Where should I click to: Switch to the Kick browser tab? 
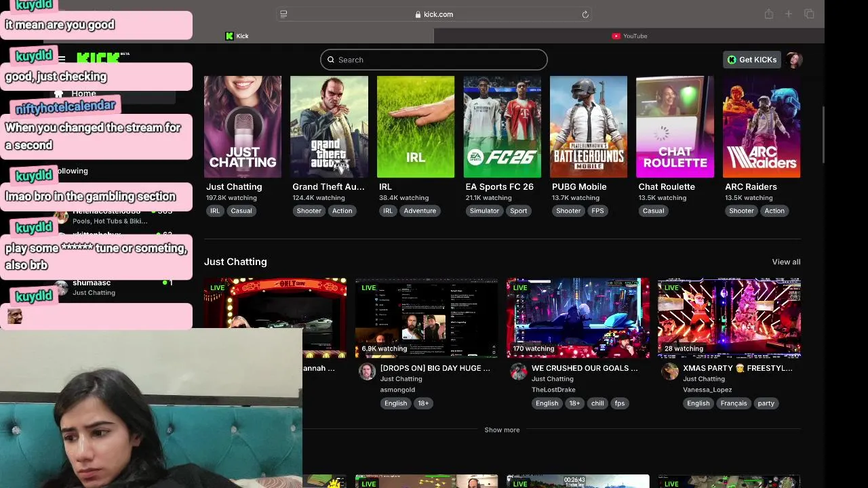pyautogui.click(x=237, y=36)
